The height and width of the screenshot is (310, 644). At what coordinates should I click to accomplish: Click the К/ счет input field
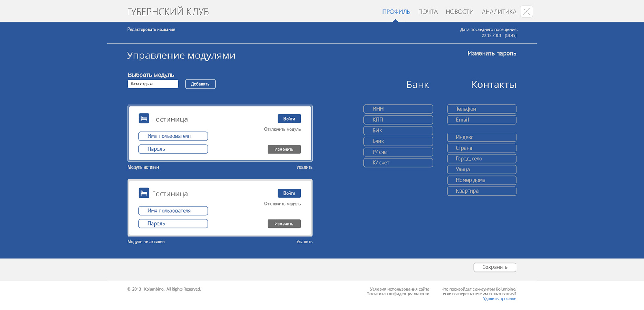click(398, 163)
